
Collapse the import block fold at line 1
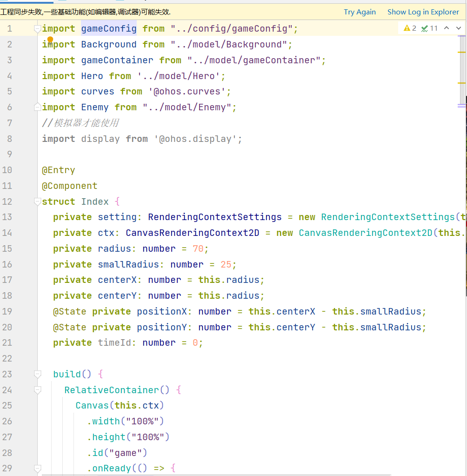(38, 29)
